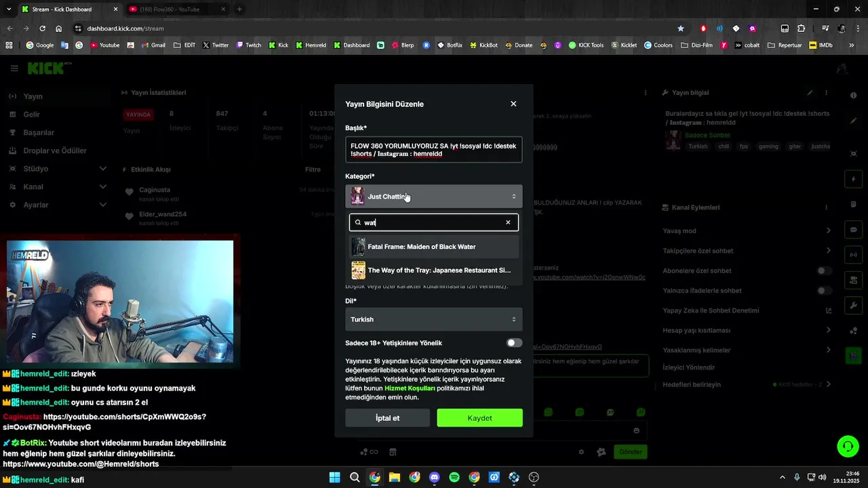Clear the category search text

click(508, 222)
